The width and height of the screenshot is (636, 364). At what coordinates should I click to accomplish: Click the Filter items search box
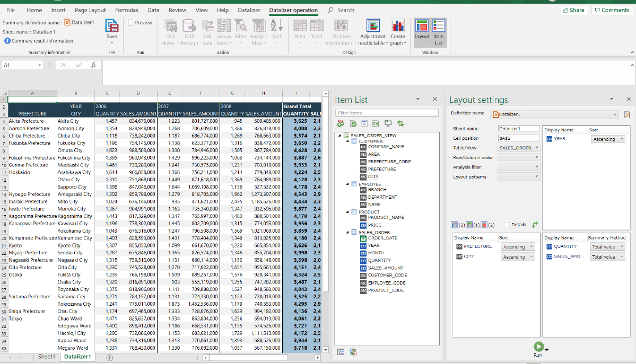[x=387, y=113]
